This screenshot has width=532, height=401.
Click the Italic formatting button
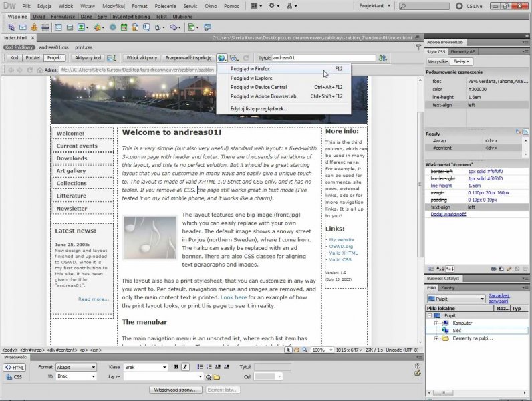point(185,367)
